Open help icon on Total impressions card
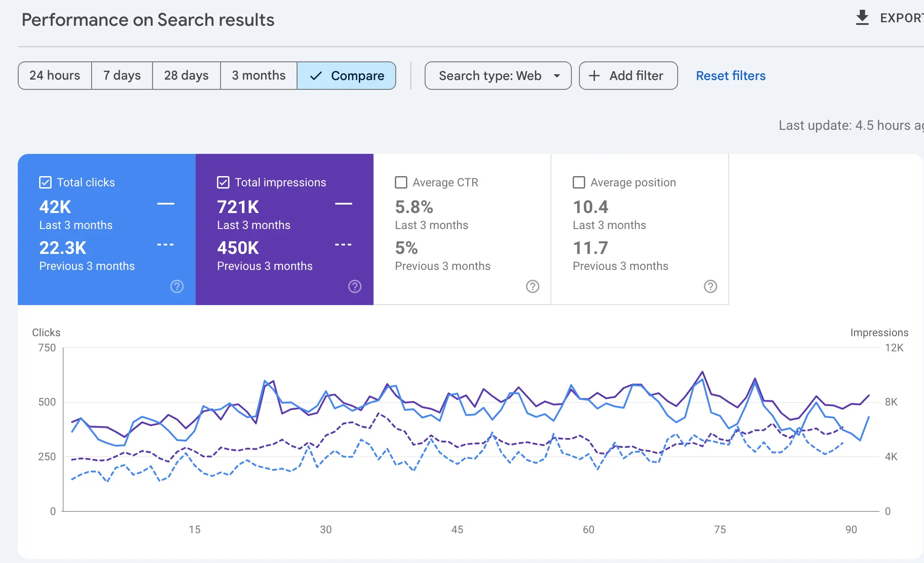 (355, 286)
